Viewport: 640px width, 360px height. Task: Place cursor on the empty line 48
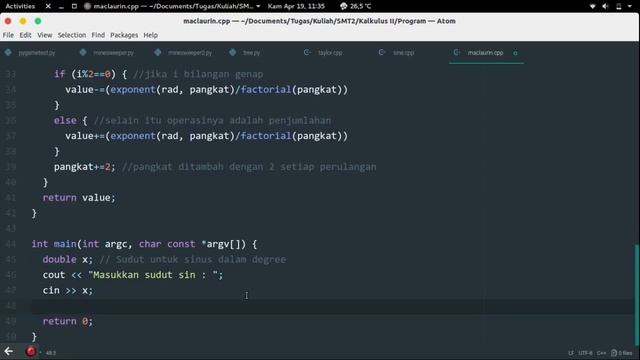pyautogui.click(x=333, y=306)
